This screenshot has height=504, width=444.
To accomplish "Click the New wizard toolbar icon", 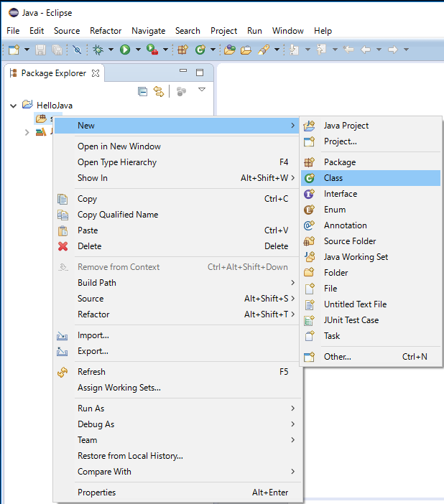I will click(x=14, y=50).
